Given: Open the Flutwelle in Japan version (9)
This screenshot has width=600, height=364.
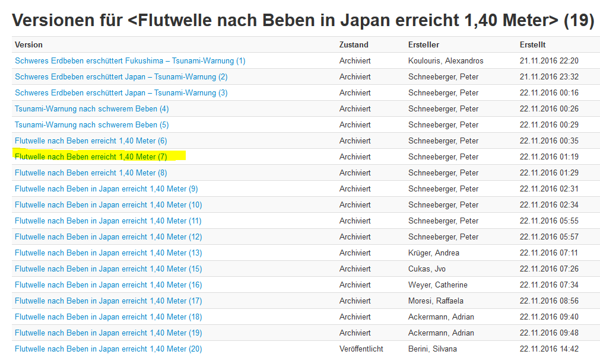Looking at the screenshot, I should tap(106, 189).
